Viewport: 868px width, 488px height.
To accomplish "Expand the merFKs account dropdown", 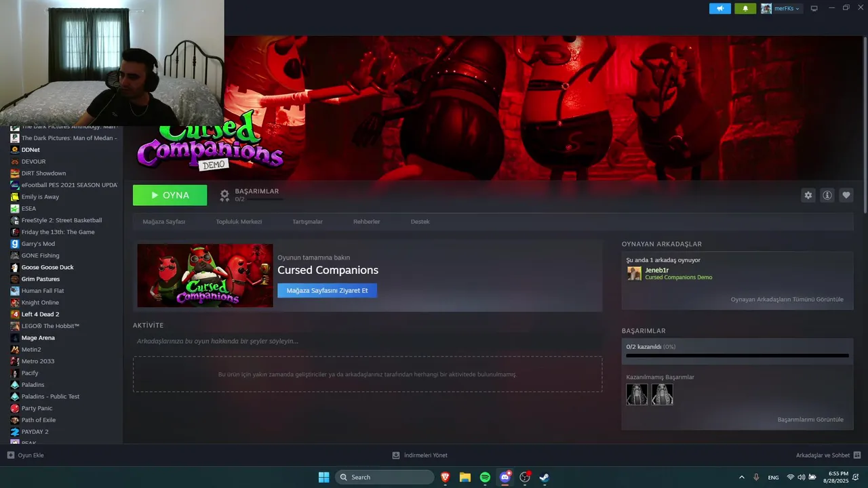I will [x=781, y=8].
